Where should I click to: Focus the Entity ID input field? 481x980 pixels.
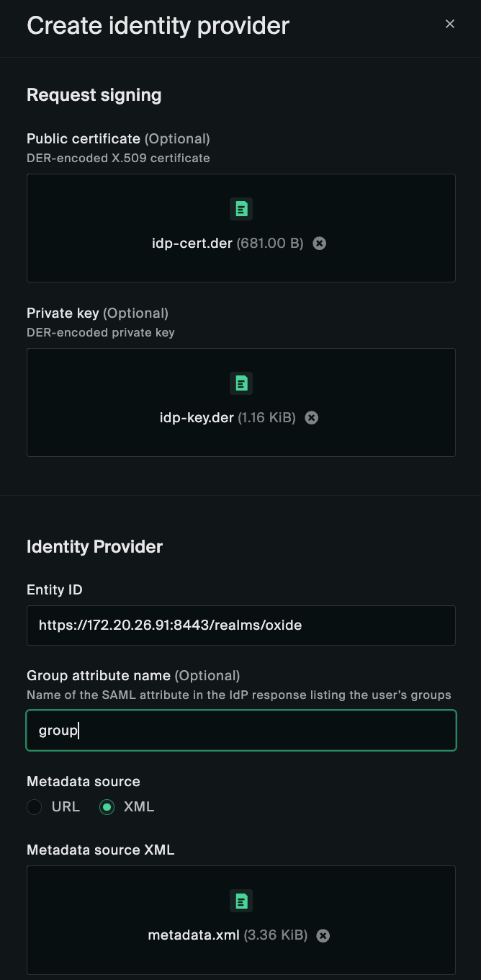coord(240,625)
